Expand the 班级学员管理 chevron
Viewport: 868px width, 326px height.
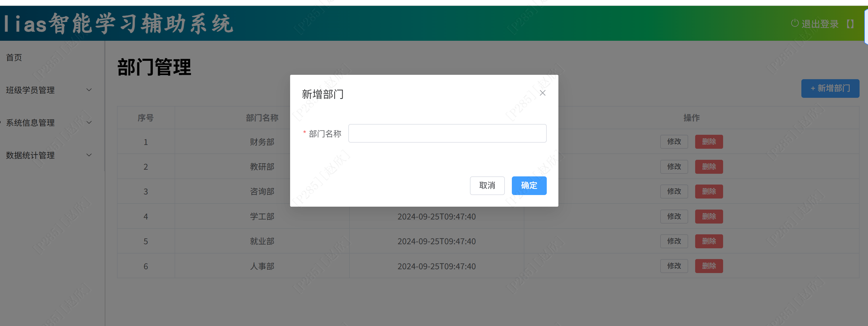89,90
